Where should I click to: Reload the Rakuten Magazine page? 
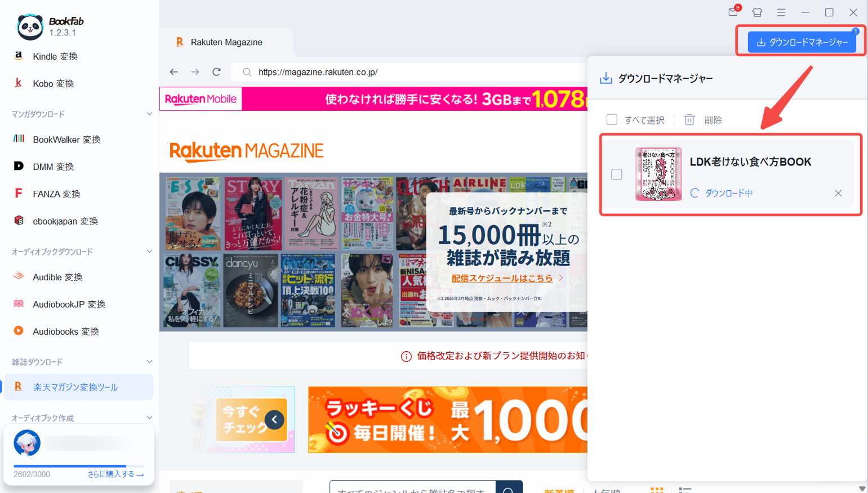coord(216,72)
